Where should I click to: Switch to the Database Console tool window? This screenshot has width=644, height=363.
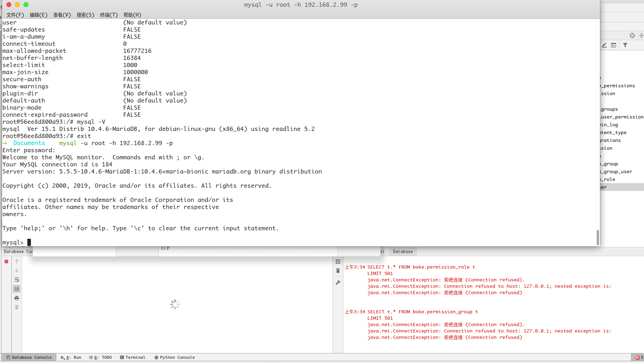[x=29, y=357]
